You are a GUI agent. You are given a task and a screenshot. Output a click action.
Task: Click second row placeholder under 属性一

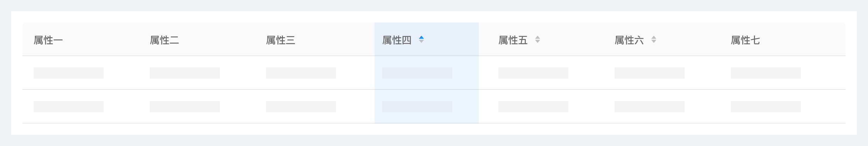(69, 107)
